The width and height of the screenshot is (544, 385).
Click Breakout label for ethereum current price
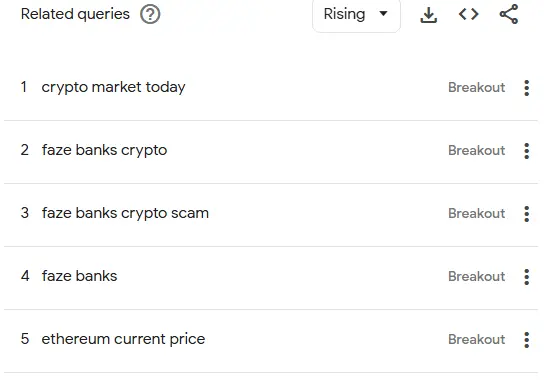click(476, 339)
